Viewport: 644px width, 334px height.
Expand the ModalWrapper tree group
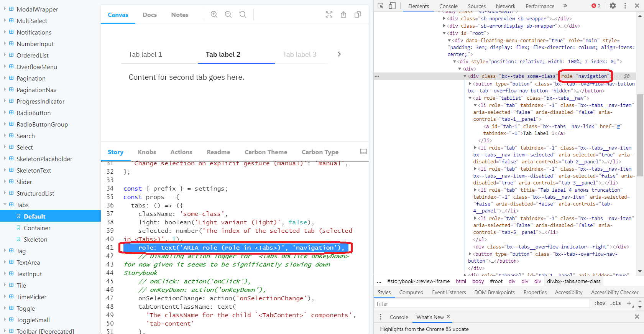pos(5,9)
